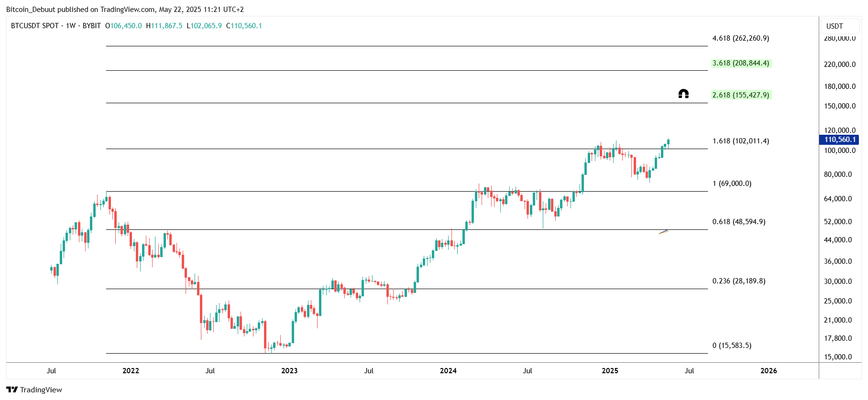The image size is (868, 400).
Task: Click the 2022 label on time axis
Action: coord(131,371)
